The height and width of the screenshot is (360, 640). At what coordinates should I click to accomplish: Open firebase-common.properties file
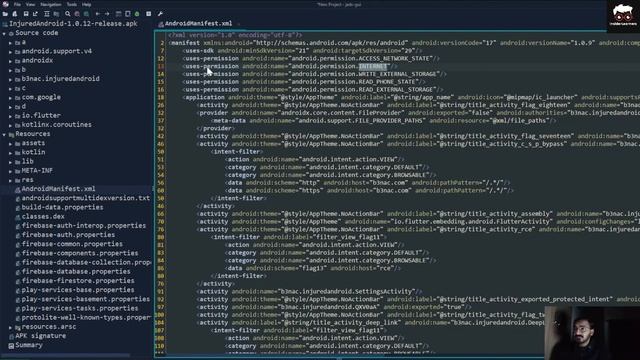(72, 244)
